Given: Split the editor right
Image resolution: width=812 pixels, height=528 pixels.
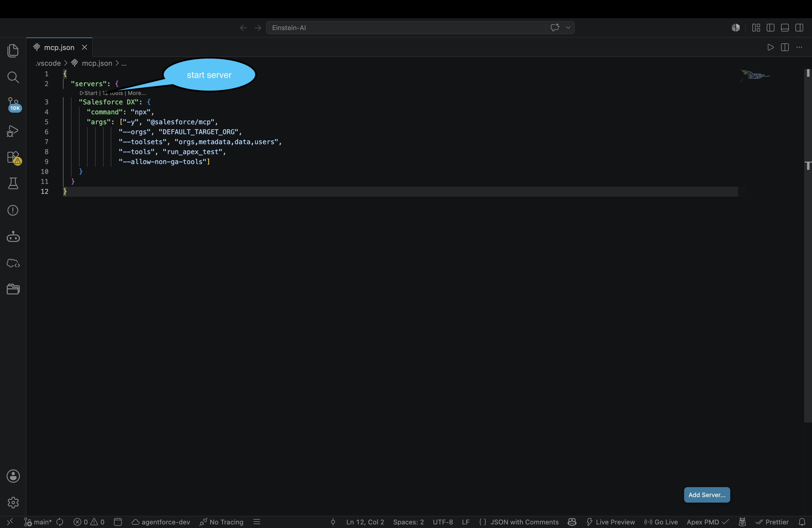Looking at the screenshot, I should click(785, 47).
